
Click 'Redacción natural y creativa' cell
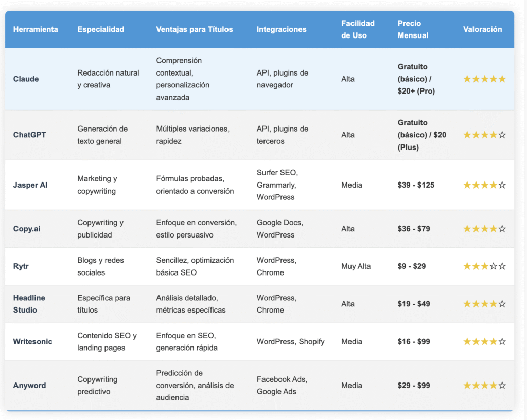pos(108,79)
